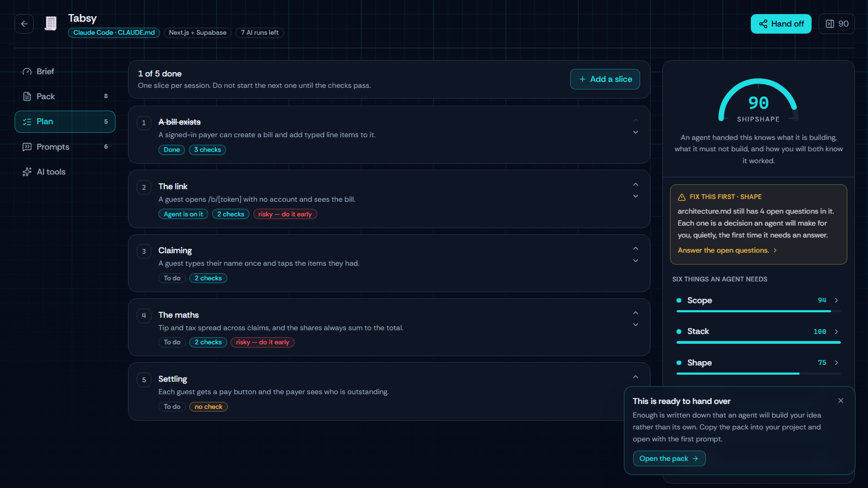Click the '3 checks' tag
868x488 pixels.
207,150
